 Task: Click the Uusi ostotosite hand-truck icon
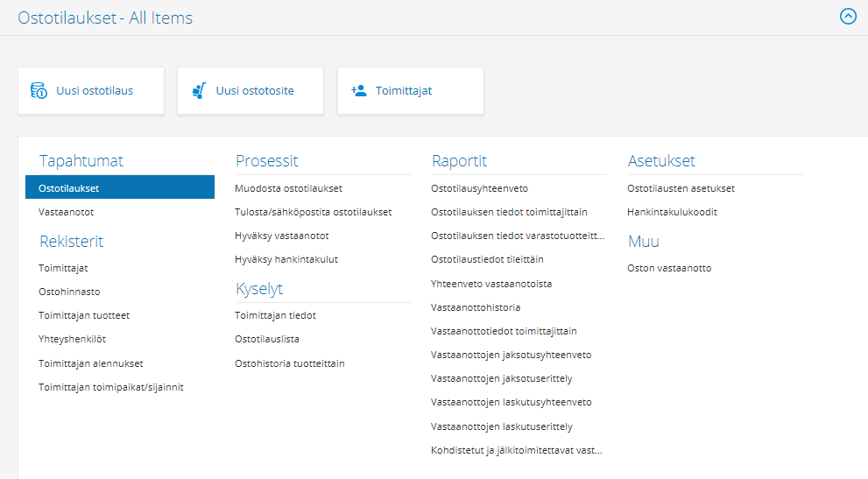tap(198, 90)
